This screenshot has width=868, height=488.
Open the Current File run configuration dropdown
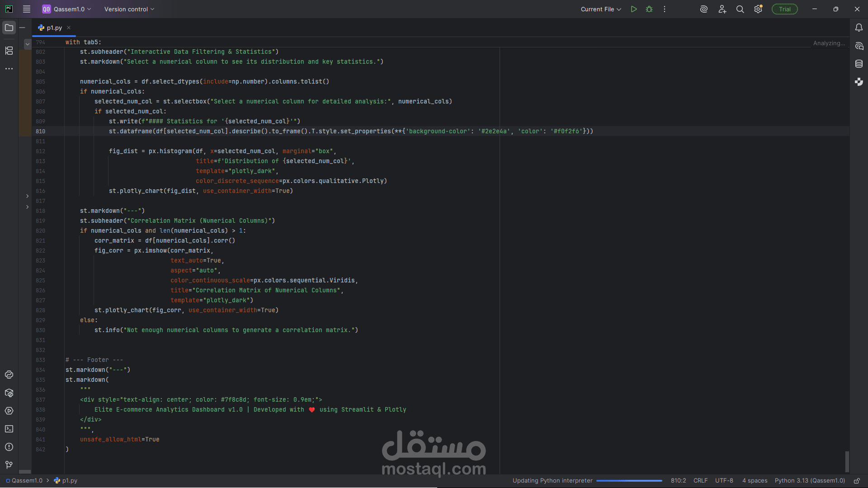[x=601, y=9]
